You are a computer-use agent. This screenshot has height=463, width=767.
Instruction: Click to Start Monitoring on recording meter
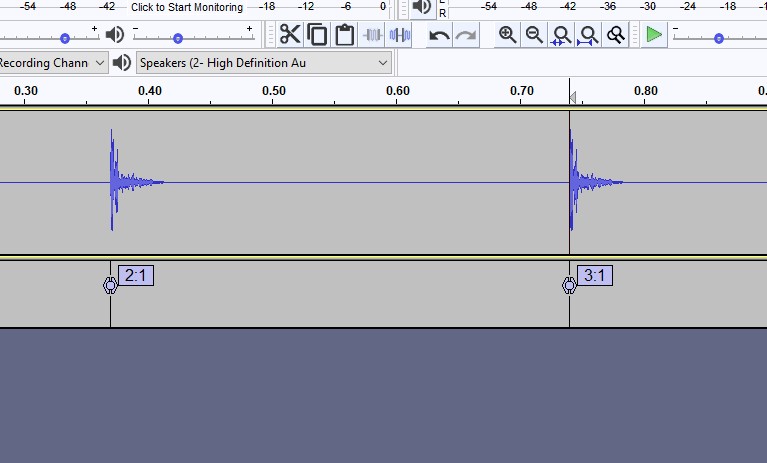click(x=186, y=7)
